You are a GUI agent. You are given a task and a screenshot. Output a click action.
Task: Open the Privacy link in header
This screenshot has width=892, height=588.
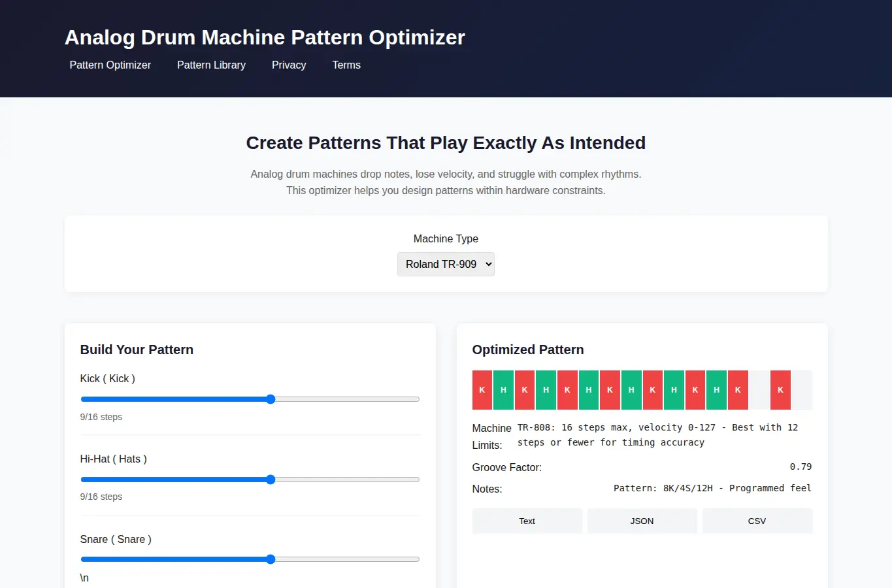pos(289,65)
